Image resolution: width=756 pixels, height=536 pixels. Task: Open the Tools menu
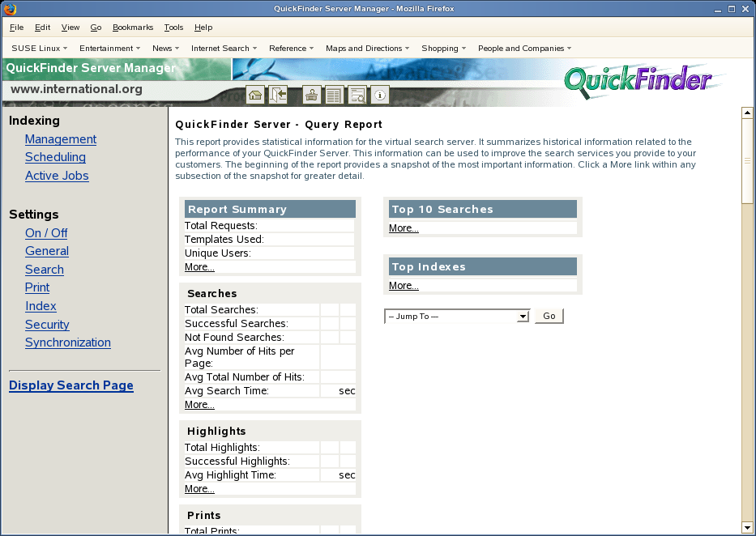click(x=173, y=28)
